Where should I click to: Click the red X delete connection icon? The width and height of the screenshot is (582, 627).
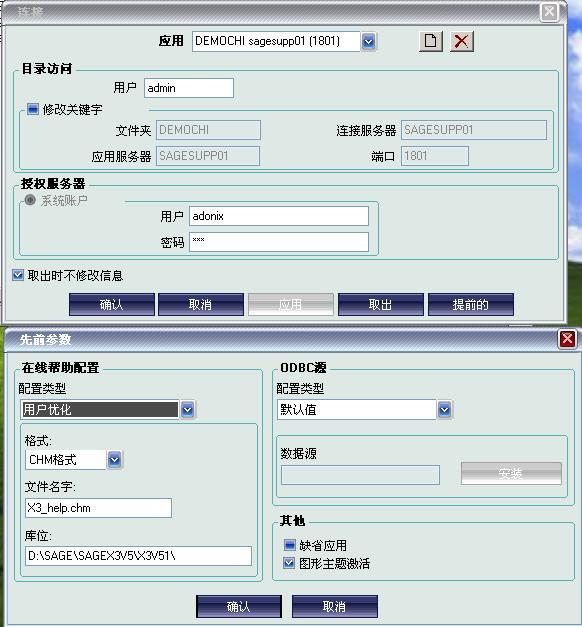[x=462, y=41]
